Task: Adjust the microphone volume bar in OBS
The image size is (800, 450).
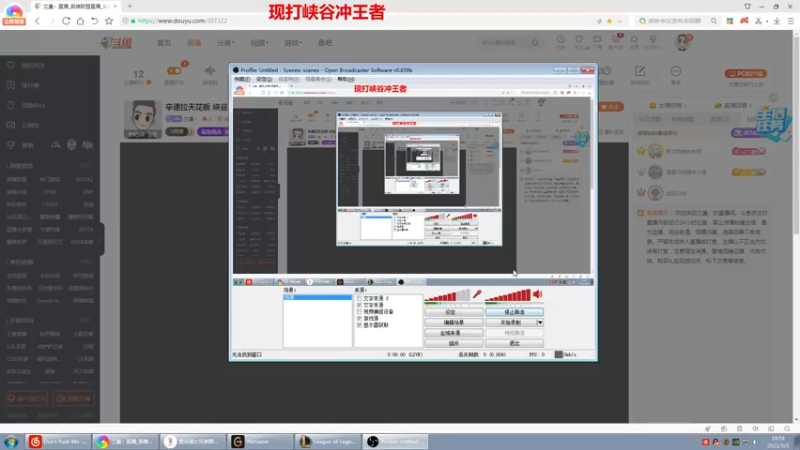Action: tap(447, 296)
